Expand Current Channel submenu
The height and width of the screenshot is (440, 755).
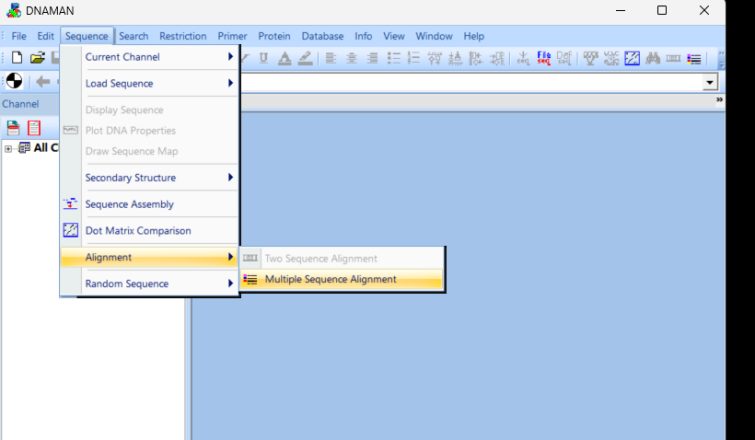(x=150, y=57)
